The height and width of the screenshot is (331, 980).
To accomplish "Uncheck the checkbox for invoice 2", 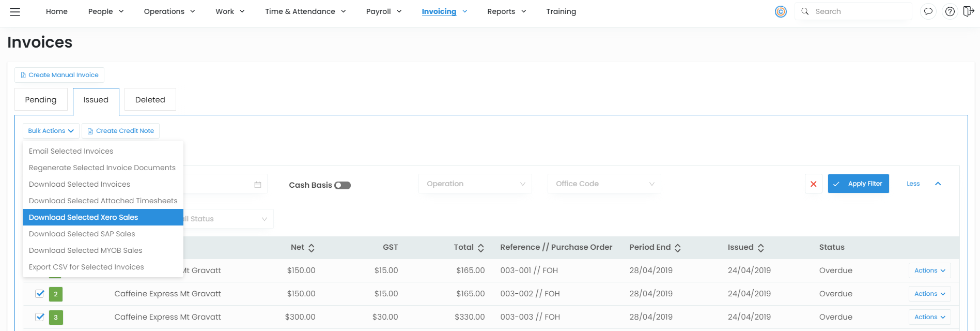I will (x=40, y=294).
